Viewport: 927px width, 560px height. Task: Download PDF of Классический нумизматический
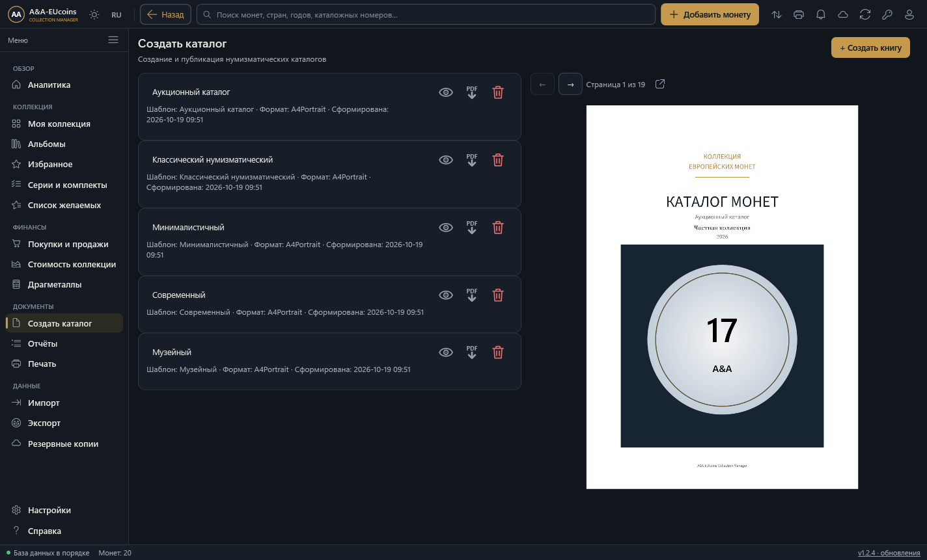[472, 160]
